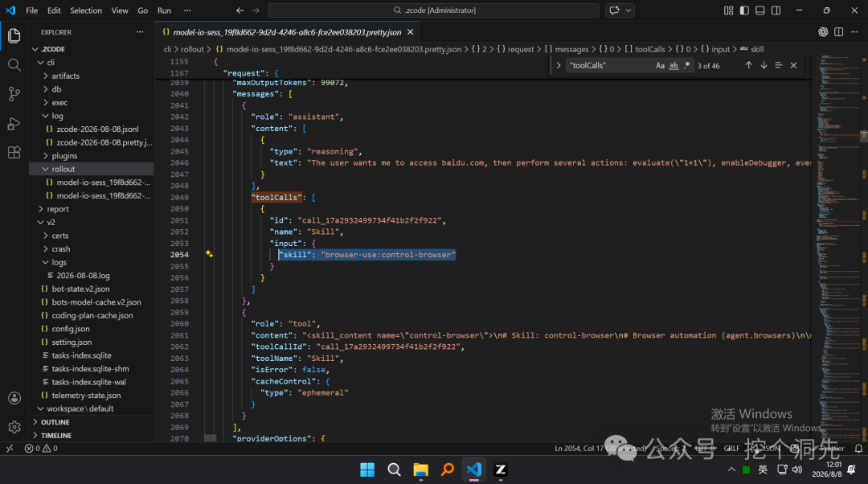Expand the db folder
The height and width of the screenshot is (484, 868).
[45, 89]
